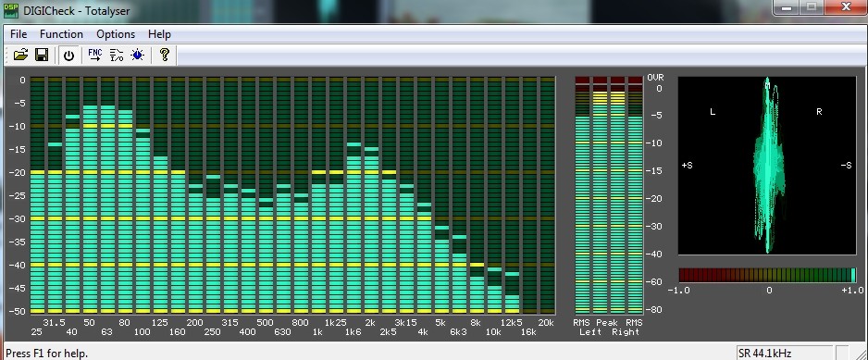Screen dimensions: 868x360
Task: Maximize the DIGICheck window
Action: (x=812, y=7)
